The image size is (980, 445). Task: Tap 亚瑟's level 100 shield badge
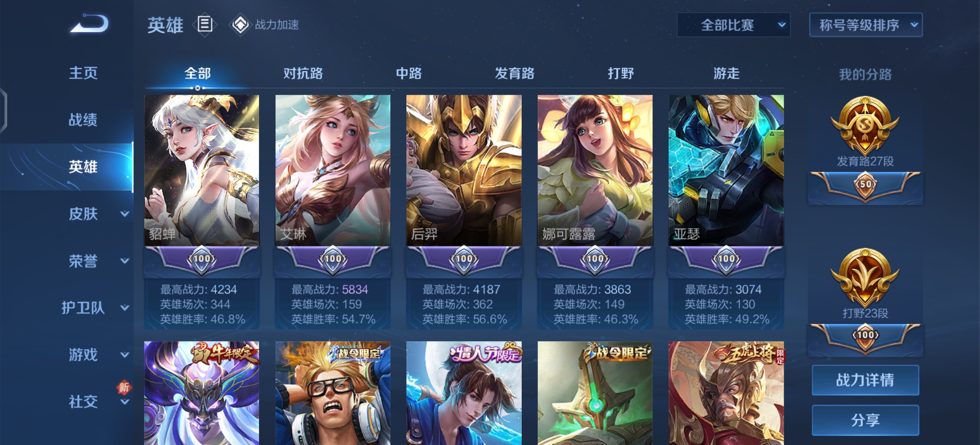pyautogui.click(x=726, y=259)
